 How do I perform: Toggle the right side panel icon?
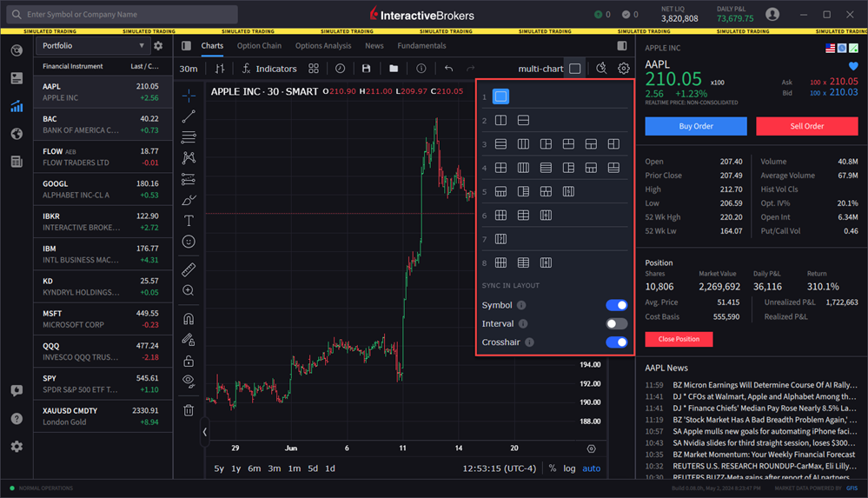(622, 46)
